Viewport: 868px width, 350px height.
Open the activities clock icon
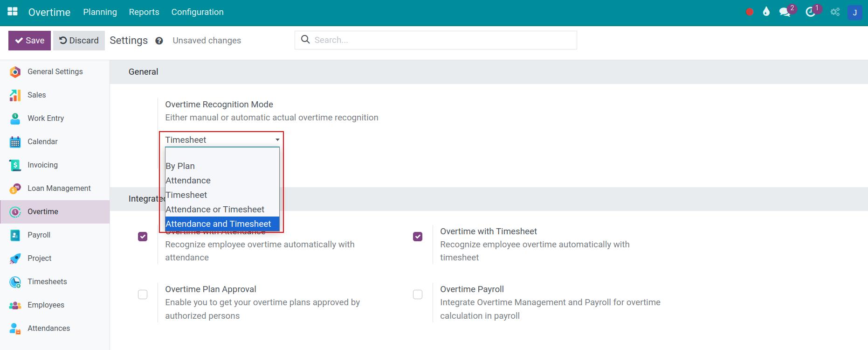[811, 12]
